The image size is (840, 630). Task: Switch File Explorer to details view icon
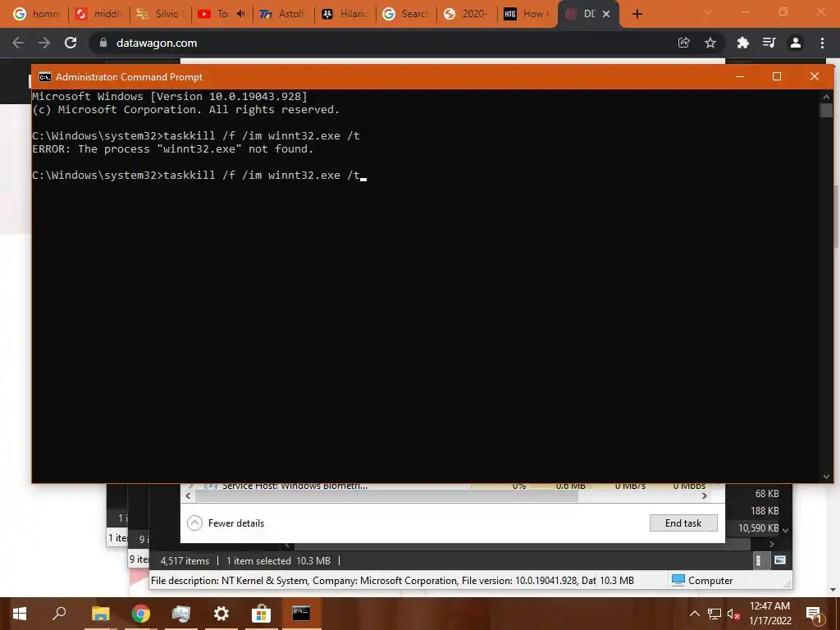(x=758, y=560)
